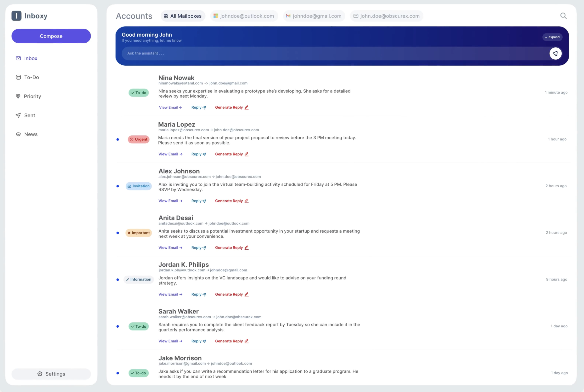Open Settings at sidebar bottom

point(51,374)
